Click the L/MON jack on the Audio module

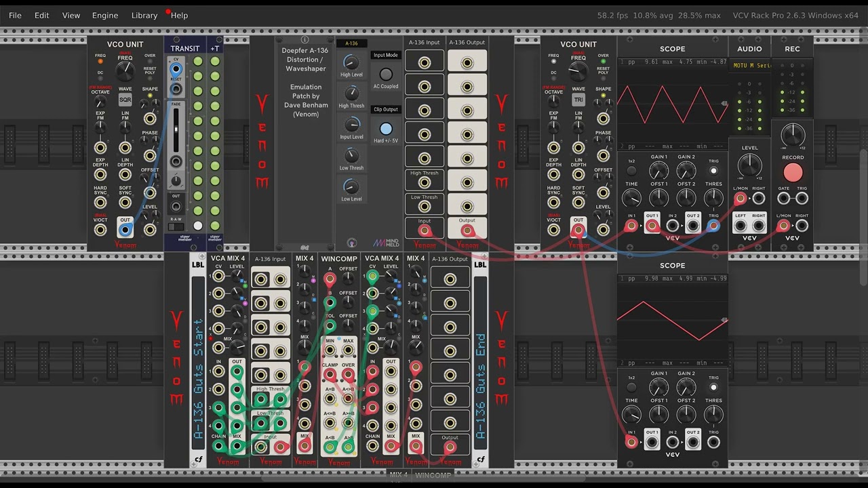(740, 199)
